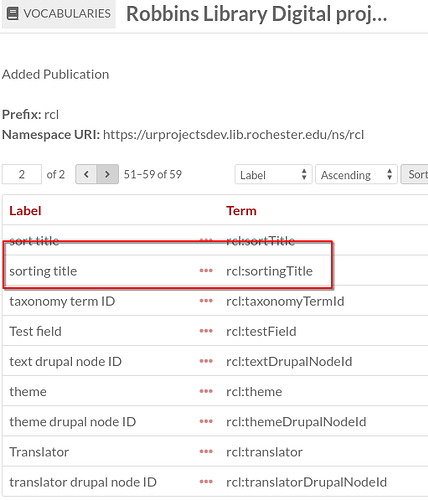Open details ellipsis for theme drupal node ID
Screen dimensions: 428x500
[206, 421]
